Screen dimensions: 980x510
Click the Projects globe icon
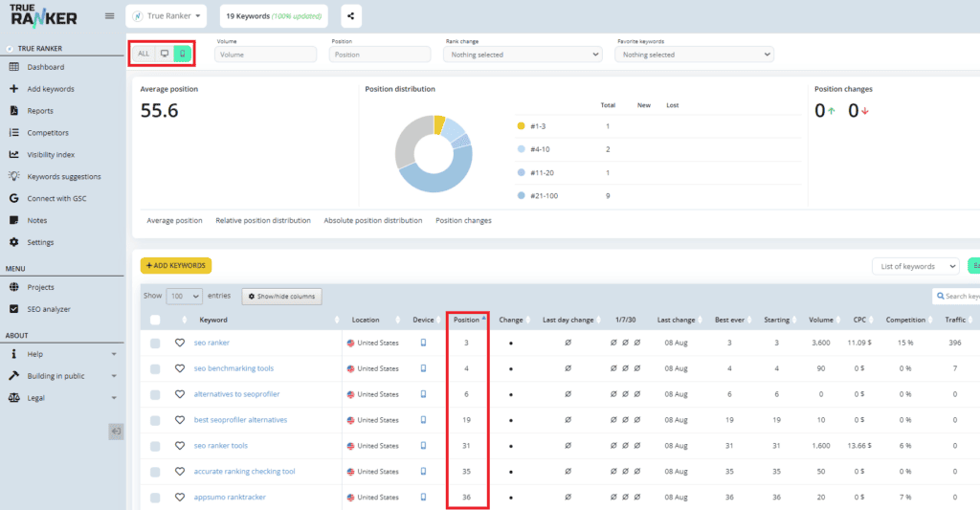click(13, 287)
